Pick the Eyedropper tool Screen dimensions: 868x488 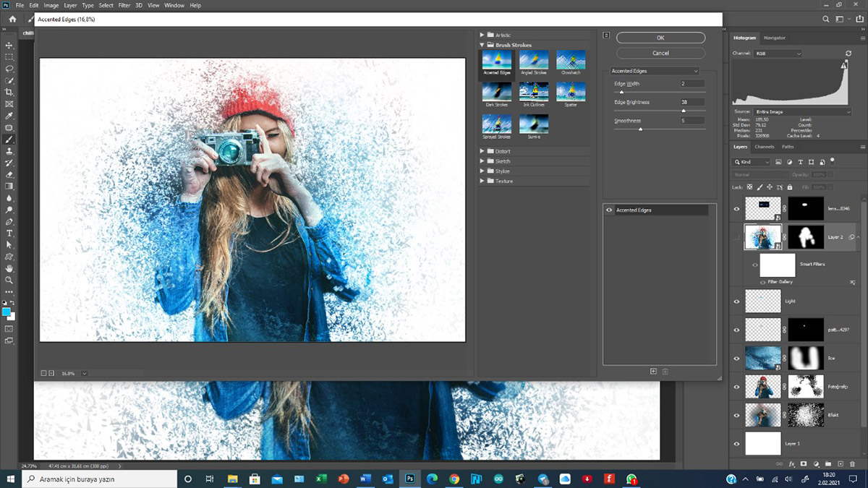pyautogui.click(x=9, y=116)
